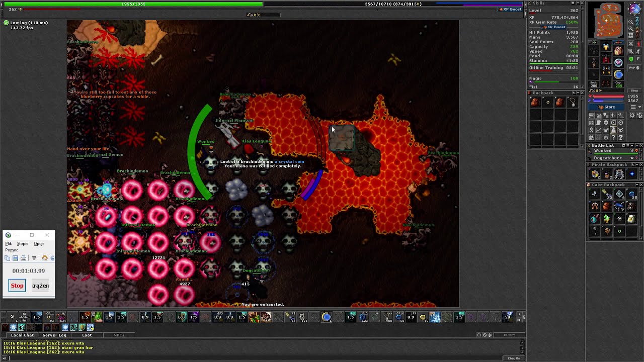The width and height of the screenshot is (644, 362).
Task: Open the Loot chat tab
Action: pyautogui.click(x=87, y=335)
